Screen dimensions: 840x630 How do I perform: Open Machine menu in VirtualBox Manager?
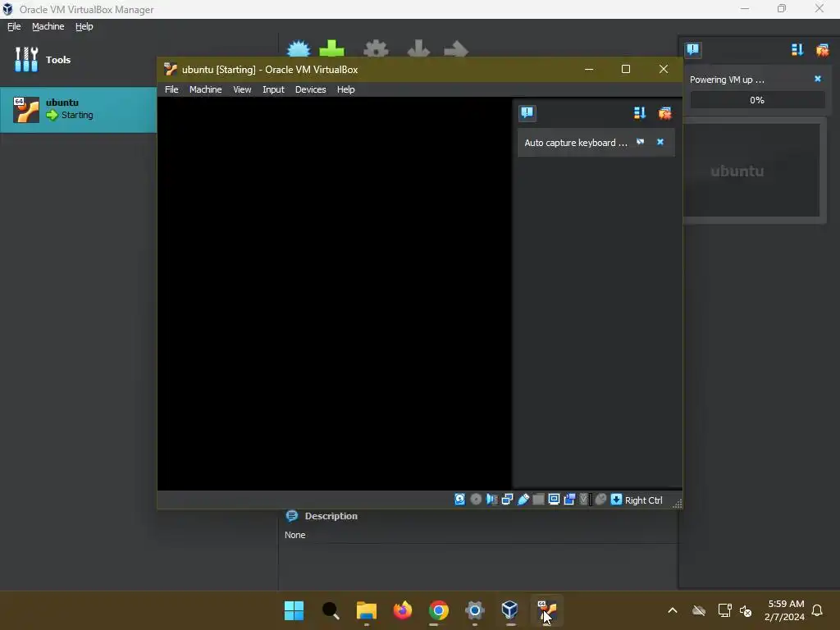(x=48, y=26)
